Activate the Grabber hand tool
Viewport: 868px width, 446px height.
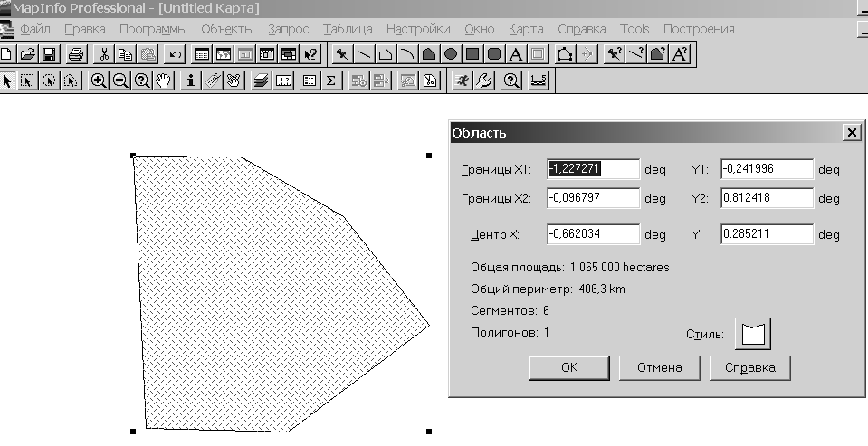pyautogui.click(x=164, y=81)
